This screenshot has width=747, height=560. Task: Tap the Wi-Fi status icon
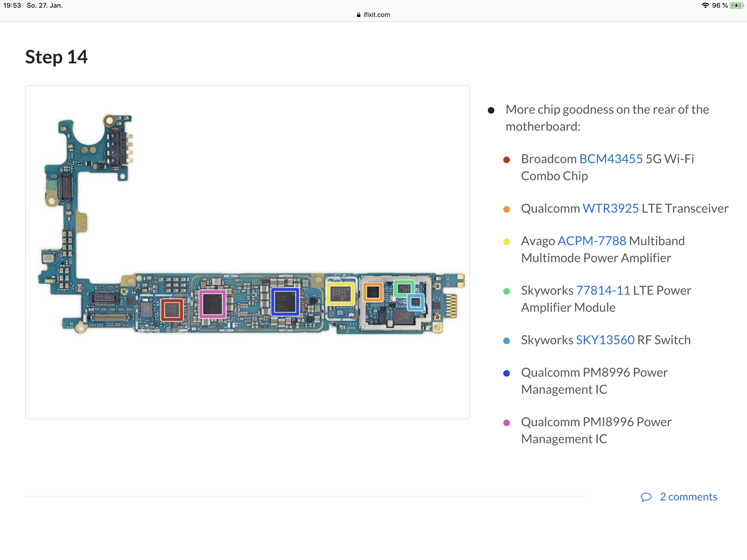705,5
